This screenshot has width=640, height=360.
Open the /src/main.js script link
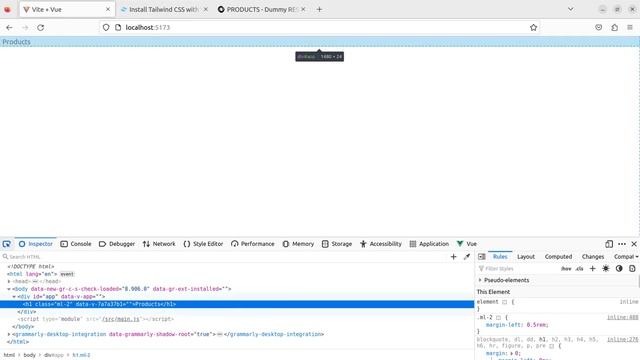pos(121,319)
